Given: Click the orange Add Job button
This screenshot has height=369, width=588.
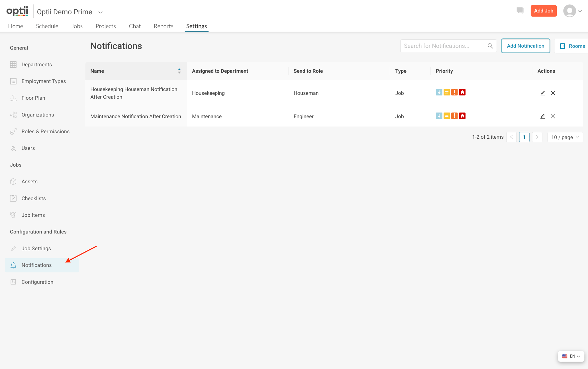Looking at the screenshot, I should click(x=543, y=11).
